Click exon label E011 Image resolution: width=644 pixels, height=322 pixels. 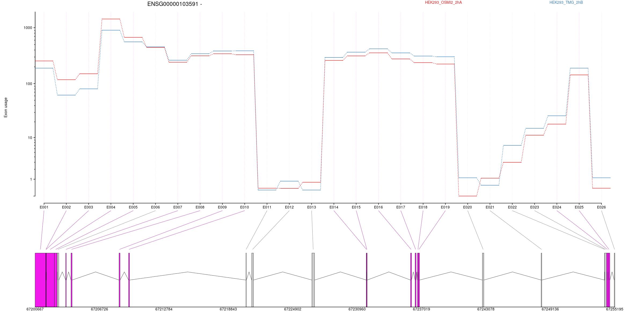267,207
